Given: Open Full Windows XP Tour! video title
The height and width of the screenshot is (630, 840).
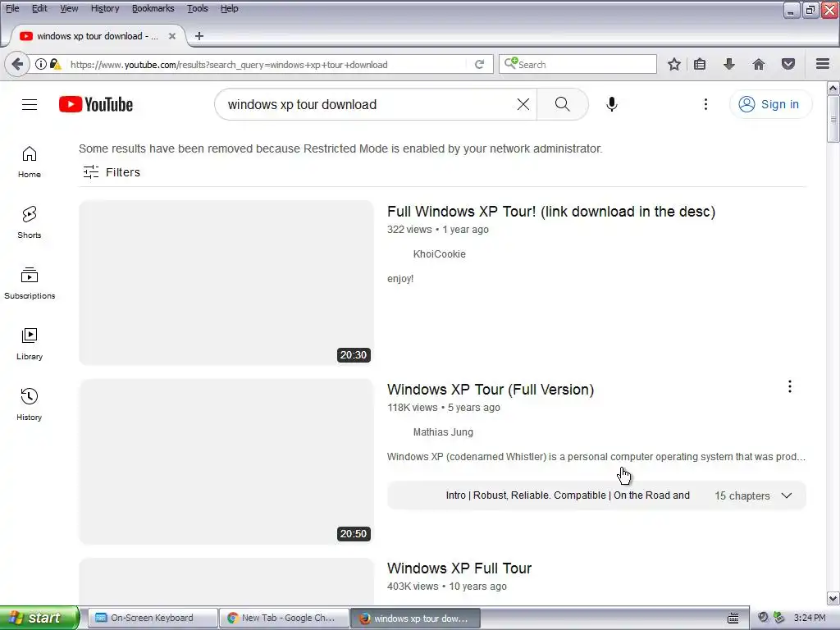Looking at the screenshot, I should click(x=551, y=212).
